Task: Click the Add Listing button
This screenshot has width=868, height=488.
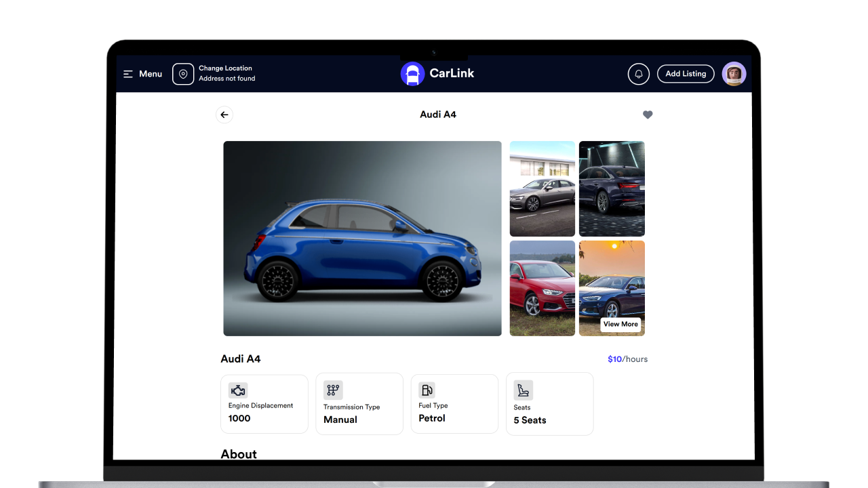Action: [686, 74]
